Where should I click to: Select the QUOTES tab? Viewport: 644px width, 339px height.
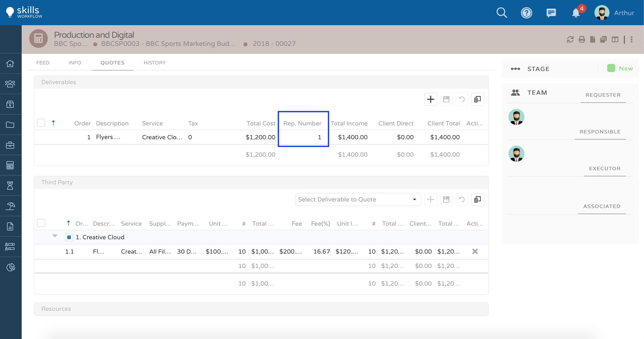112,63
